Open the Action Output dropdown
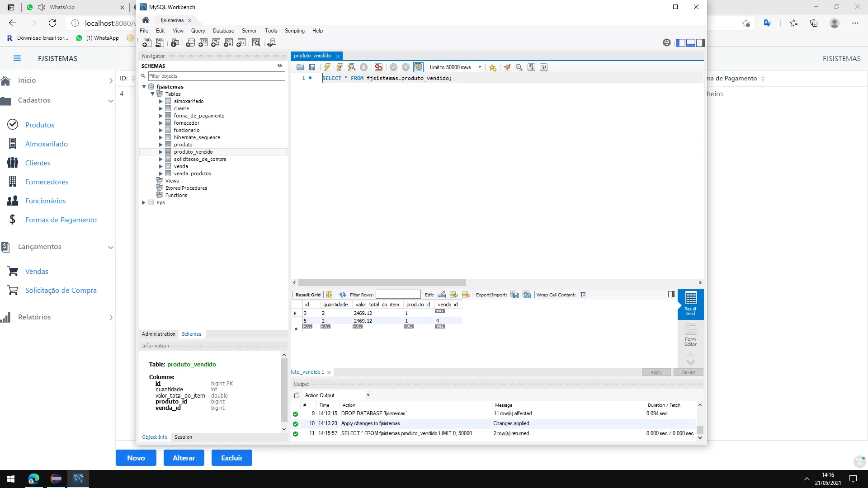Image resolution: width=868 pixels, height=488 pixels. click(x=368, y=395)
